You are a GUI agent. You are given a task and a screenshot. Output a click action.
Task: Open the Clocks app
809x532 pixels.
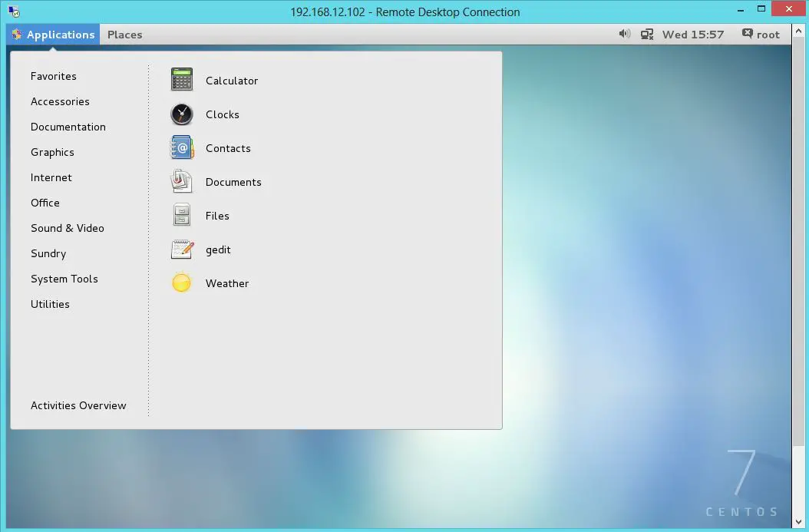222,114
